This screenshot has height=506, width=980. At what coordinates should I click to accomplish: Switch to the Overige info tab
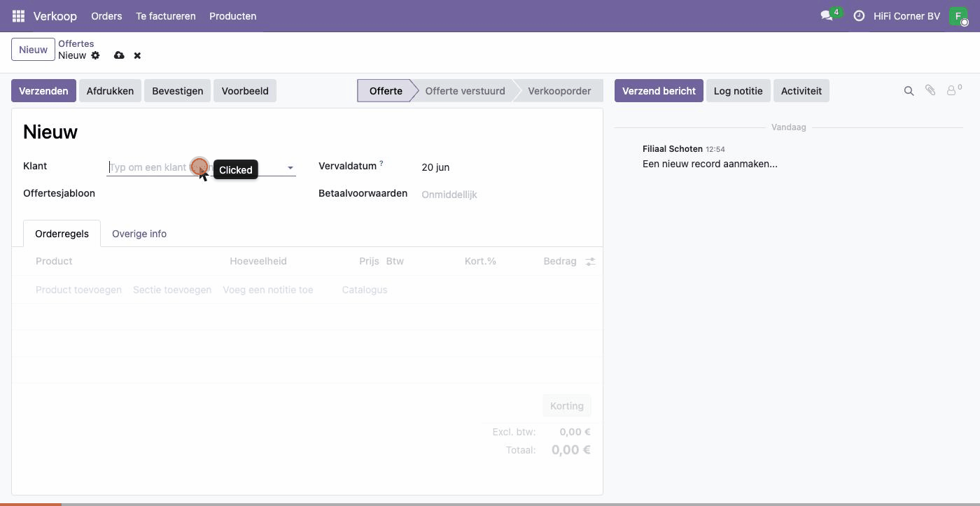tap(139, 234)
